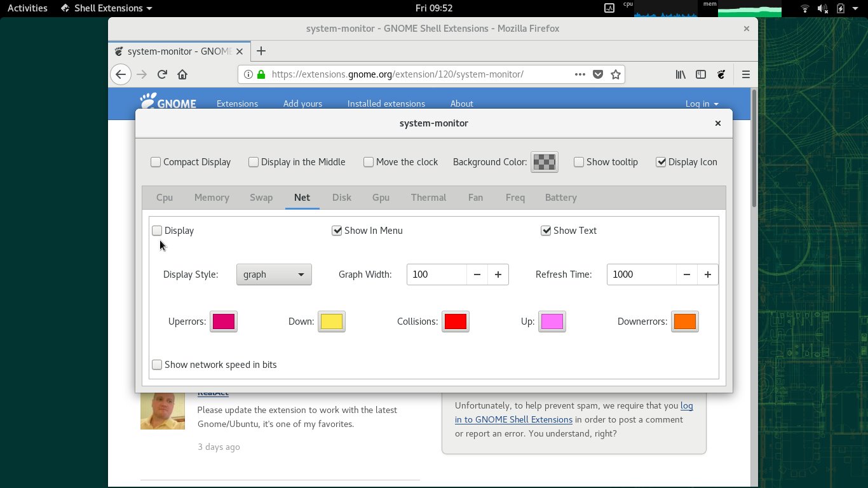This screenshot has height=488, width=868.
Task: Click the padlock icon in the address bar
Action: [261, 74]
